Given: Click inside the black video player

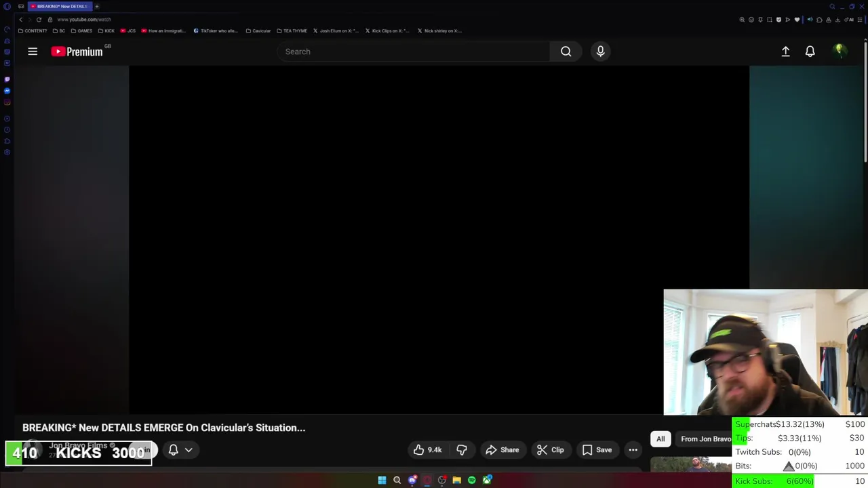Looking at the screenshot, I should coord(439,239).
